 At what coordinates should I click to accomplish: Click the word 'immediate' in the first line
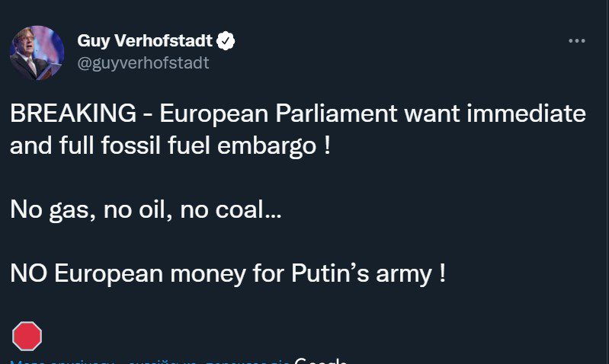526,113
